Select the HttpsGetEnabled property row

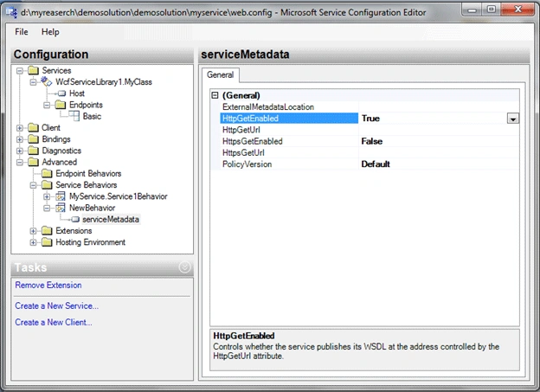(x=365, y=141)
